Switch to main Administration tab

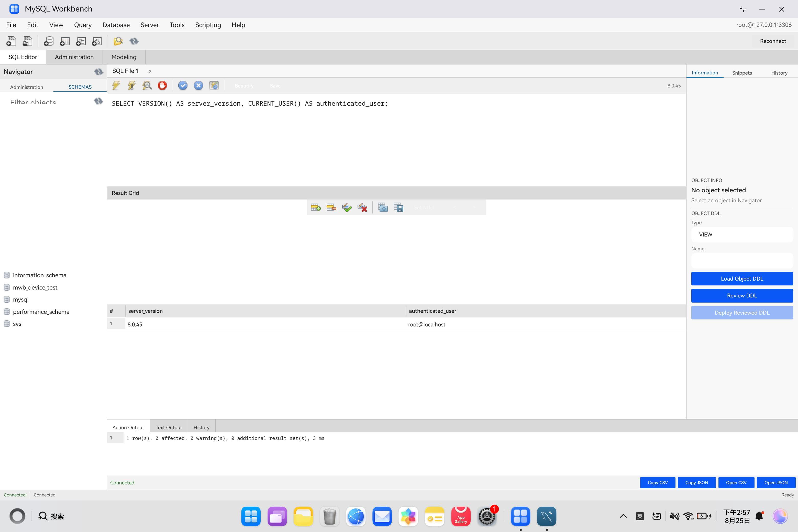[74, 57]
